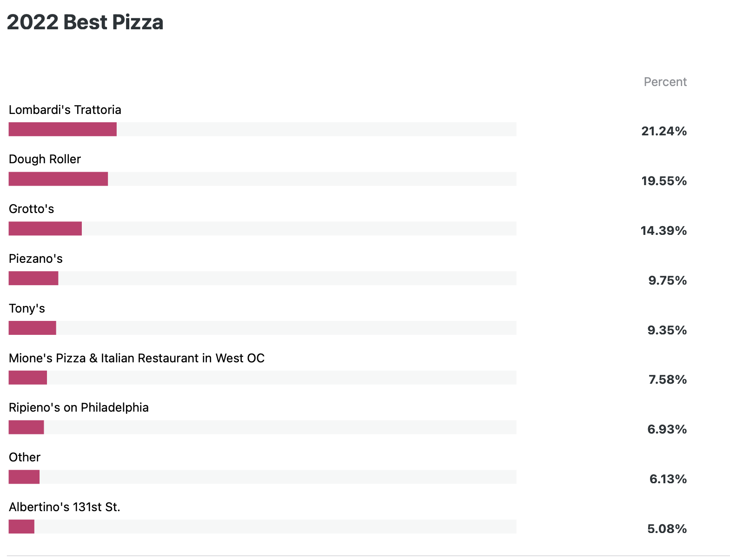
Task: Select the Grotto's label
Action: coord(32,209)
